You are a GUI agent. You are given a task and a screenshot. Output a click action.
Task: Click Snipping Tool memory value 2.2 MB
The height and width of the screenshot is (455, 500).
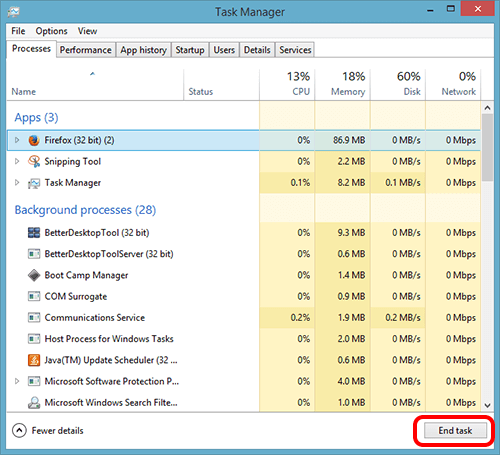351,162
